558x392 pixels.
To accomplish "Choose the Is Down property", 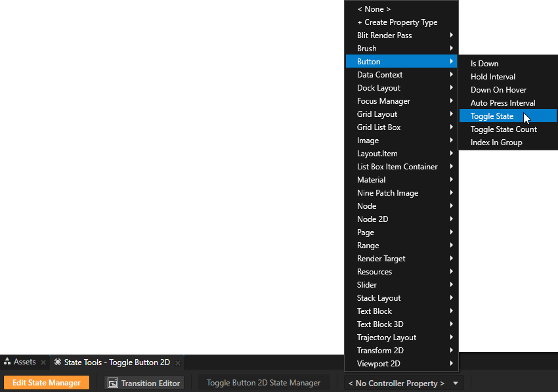I will (484, 64).
